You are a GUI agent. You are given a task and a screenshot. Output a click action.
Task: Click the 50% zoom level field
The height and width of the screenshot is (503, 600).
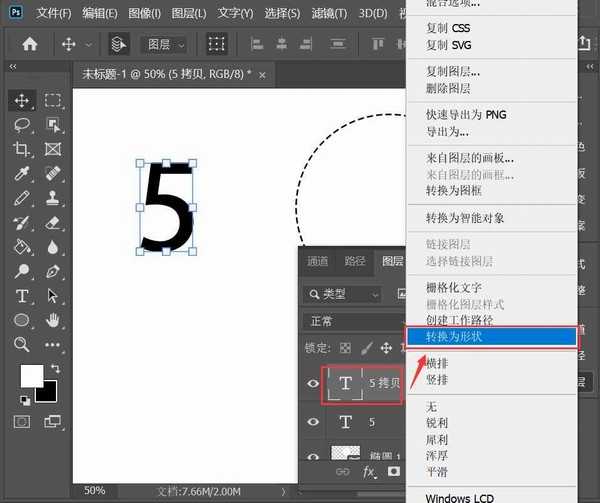95,491
